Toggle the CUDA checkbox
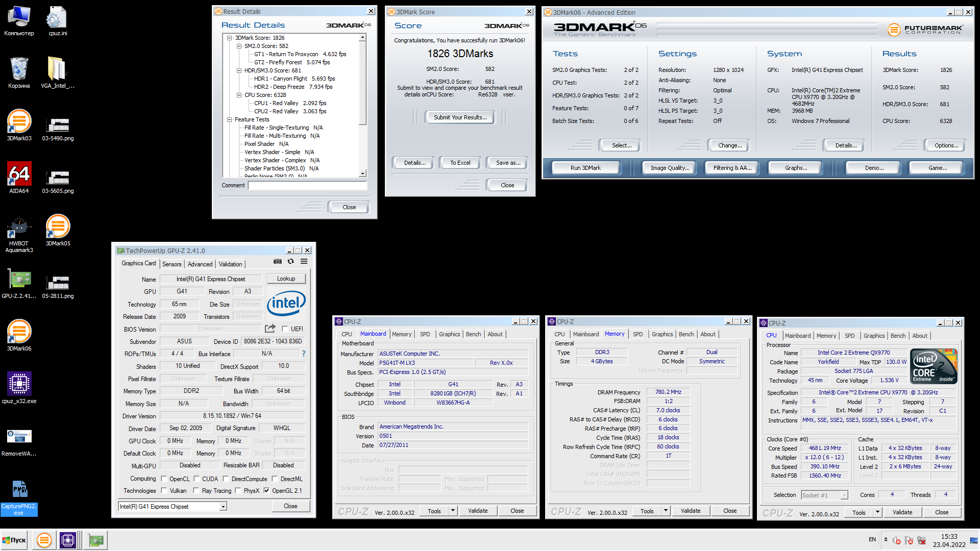The height and width of the screenshot is (551, 980). point(197,479)
